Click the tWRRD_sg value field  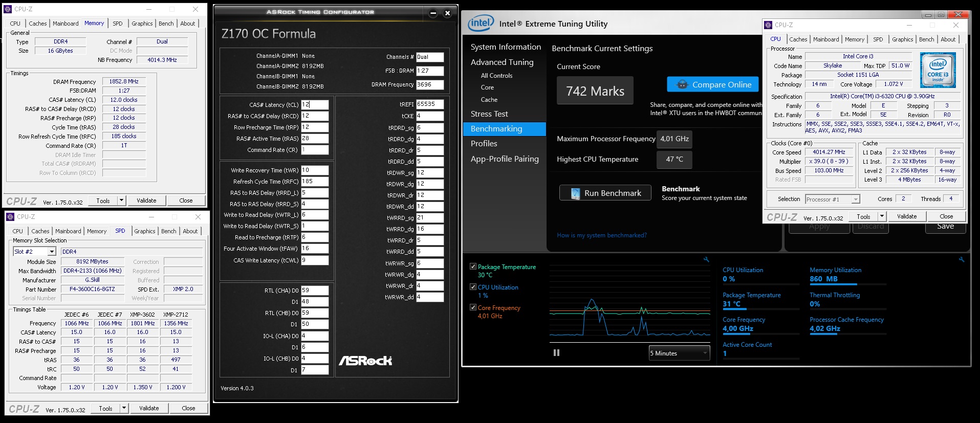(x=430, y=217)
